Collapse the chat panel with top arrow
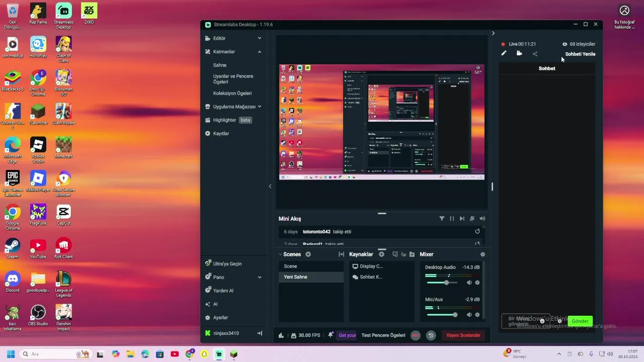Viewport: 644px width, 362px height. click(493, 33)
